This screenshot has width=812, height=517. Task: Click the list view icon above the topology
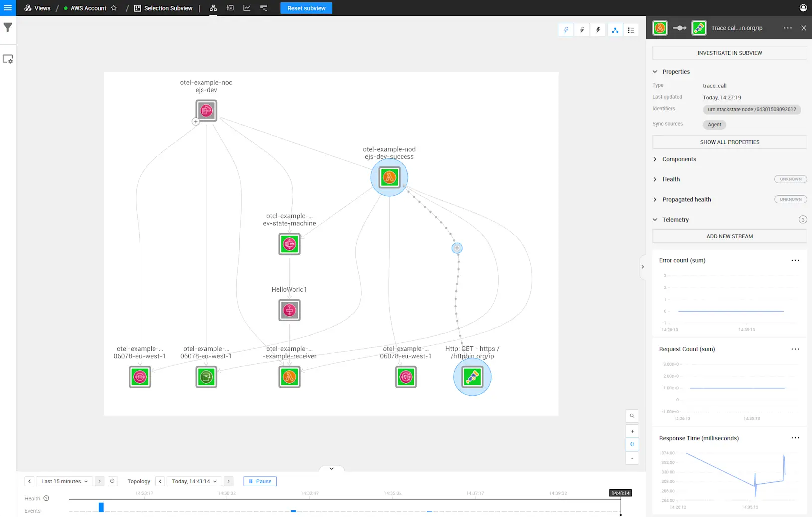click(631, 30)
